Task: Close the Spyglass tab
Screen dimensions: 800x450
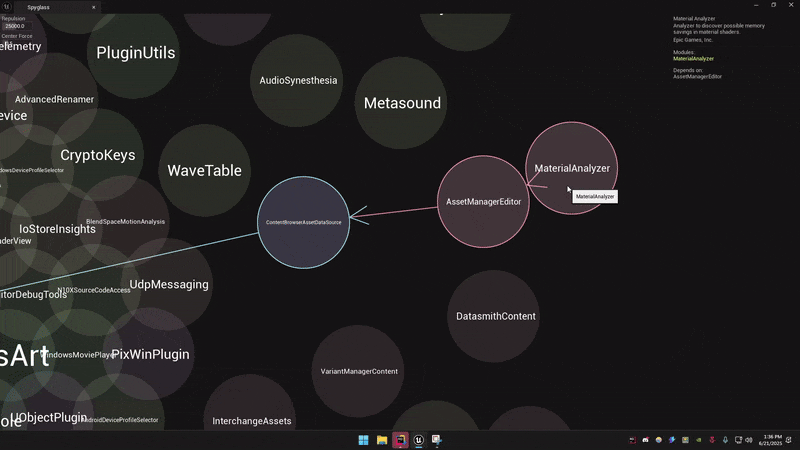Action: click(93, 7)
